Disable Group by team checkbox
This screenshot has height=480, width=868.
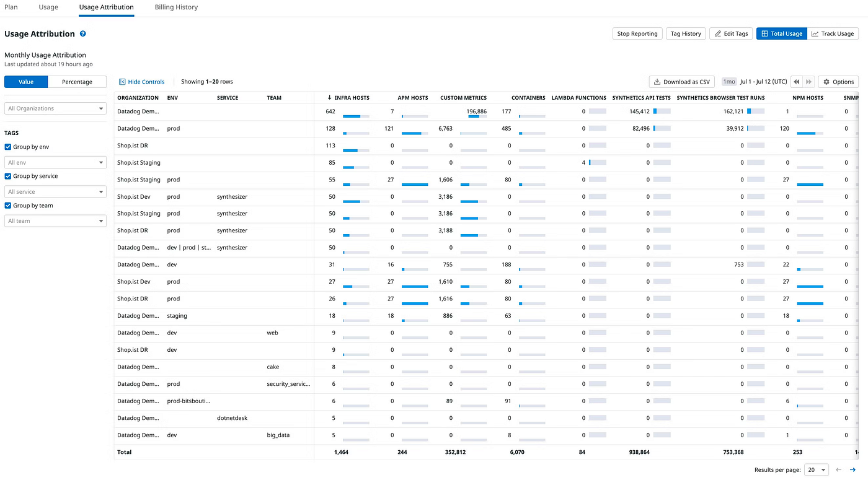click(8, 206)
